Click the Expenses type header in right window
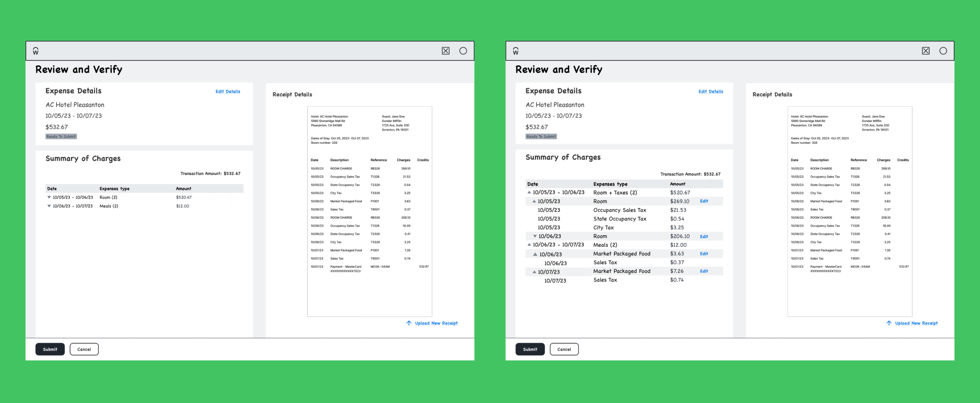The width and height of the screenshot is (980, 403). click(610, 184)
